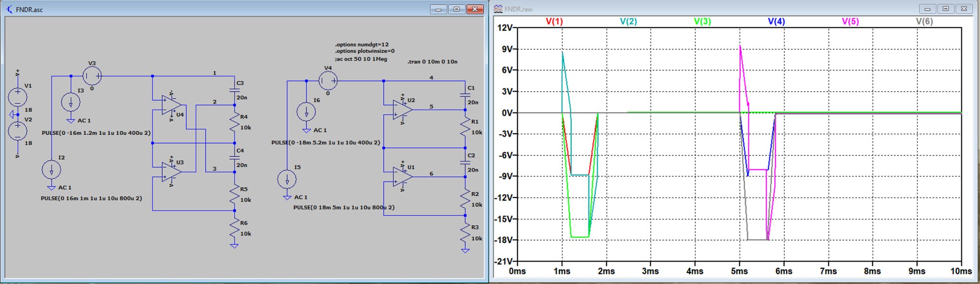Screen dimensions: 980x284
Task: Select resistor R5 symbol
Action: pos(234,195)
